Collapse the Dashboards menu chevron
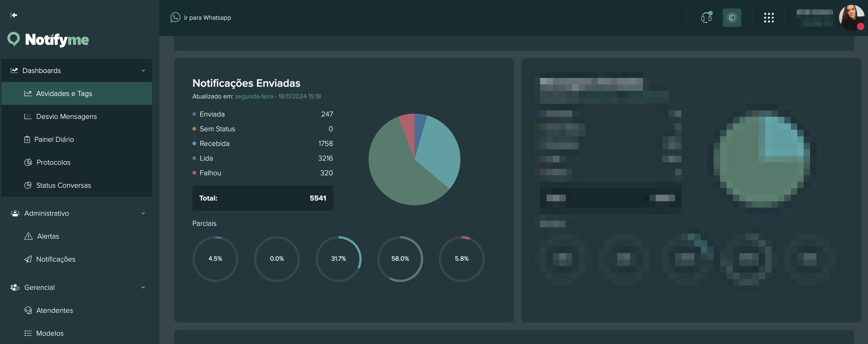Screen dimensions: 868x344 pyautogui.click(x=143, y=71)
